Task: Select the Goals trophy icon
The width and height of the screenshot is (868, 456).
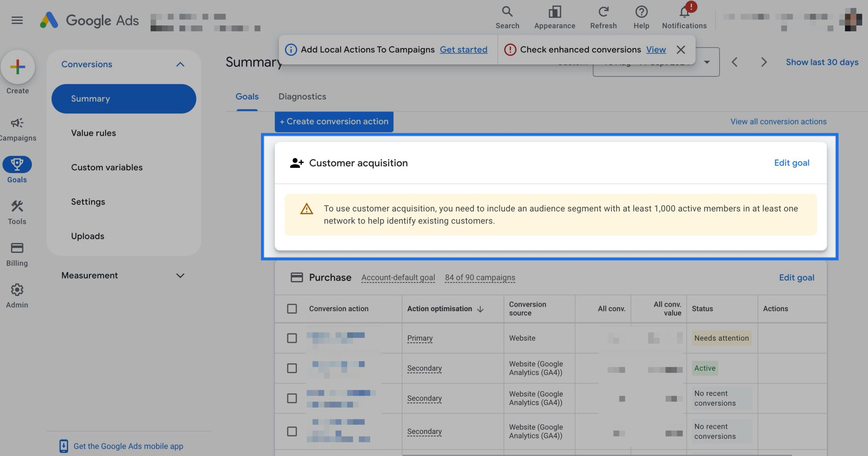Action: click(17, 164)
